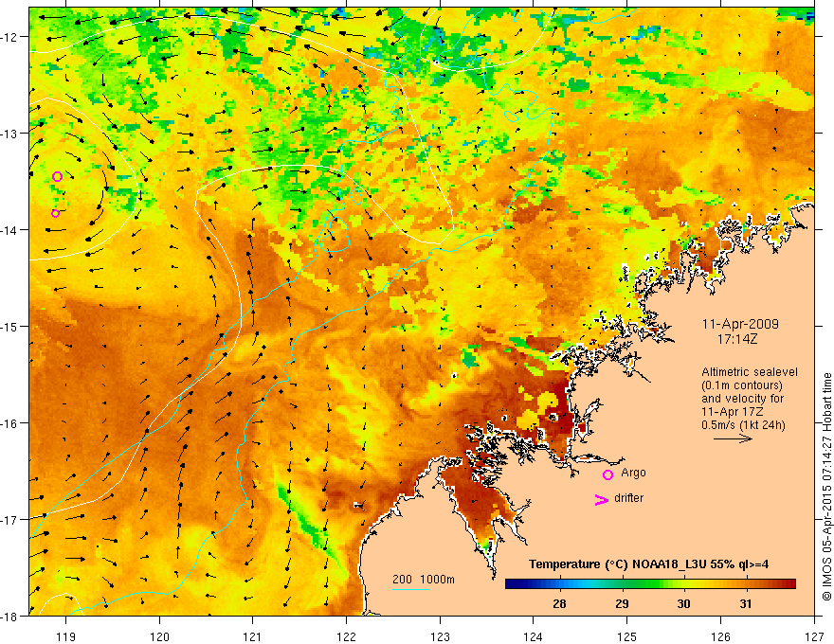Select the Argo legend circle icon

click(607, 474)
